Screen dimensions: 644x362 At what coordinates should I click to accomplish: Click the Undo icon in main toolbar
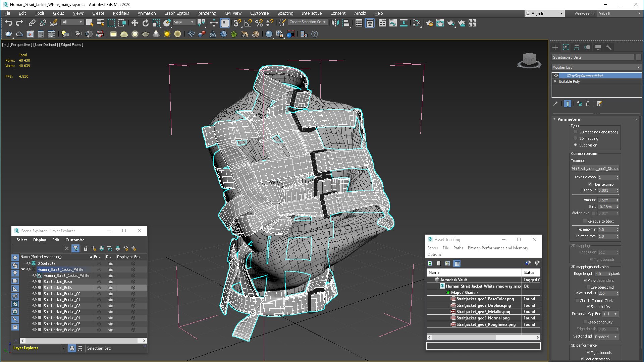coord(9,23)
